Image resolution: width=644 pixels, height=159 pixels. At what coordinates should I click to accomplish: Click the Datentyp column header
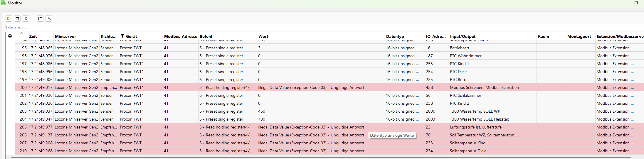point(395,36)
